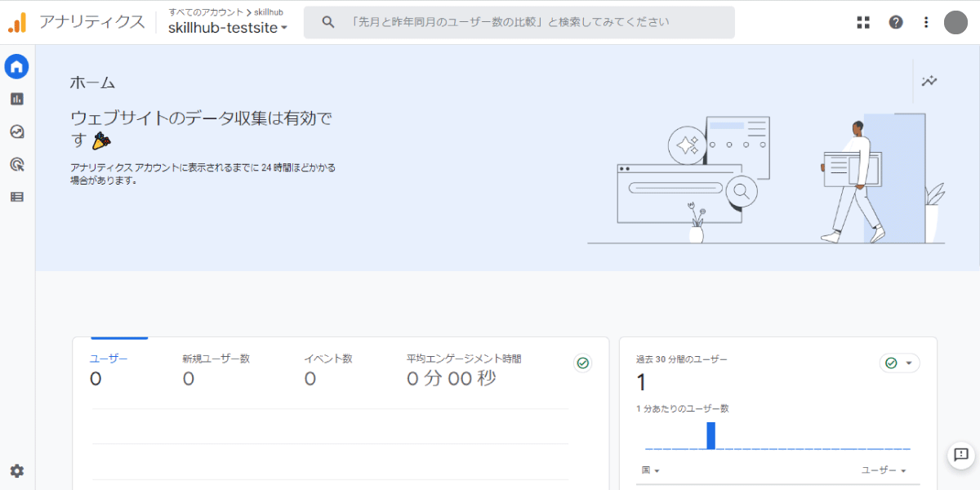Screen dimensions: 980x490
Task: Open the Help question mark icon
Action: pos(896,22)
